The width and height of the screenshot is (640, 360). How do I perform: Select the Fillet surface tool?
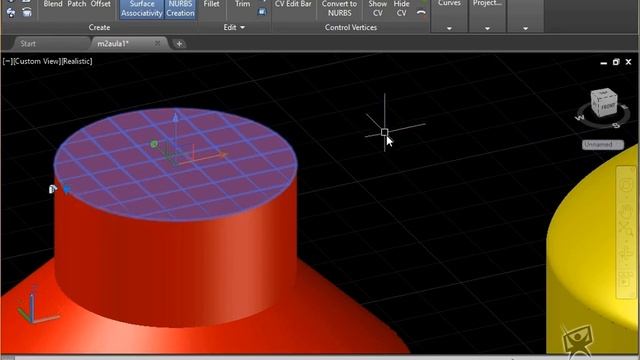click(211, 4)
